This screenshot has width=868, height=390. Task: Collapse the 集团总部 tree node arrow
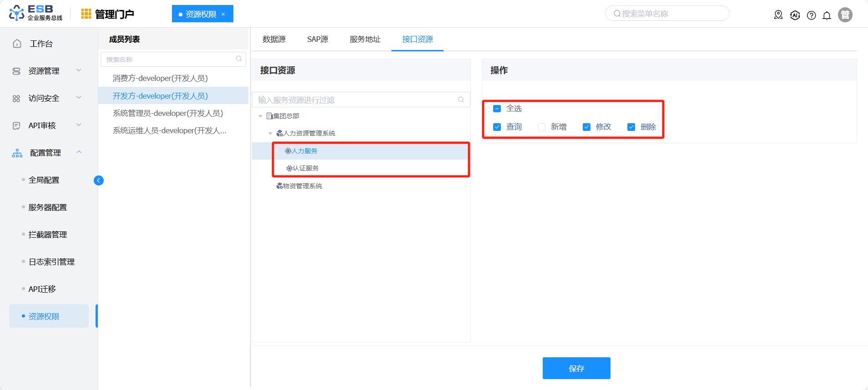(260, 116)
